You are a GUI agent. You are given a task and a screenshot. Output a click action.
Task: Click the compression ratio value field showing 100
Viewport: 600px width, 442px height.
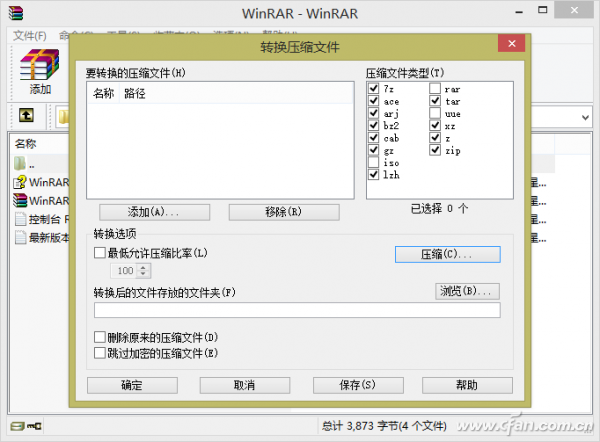coord(125,271)
